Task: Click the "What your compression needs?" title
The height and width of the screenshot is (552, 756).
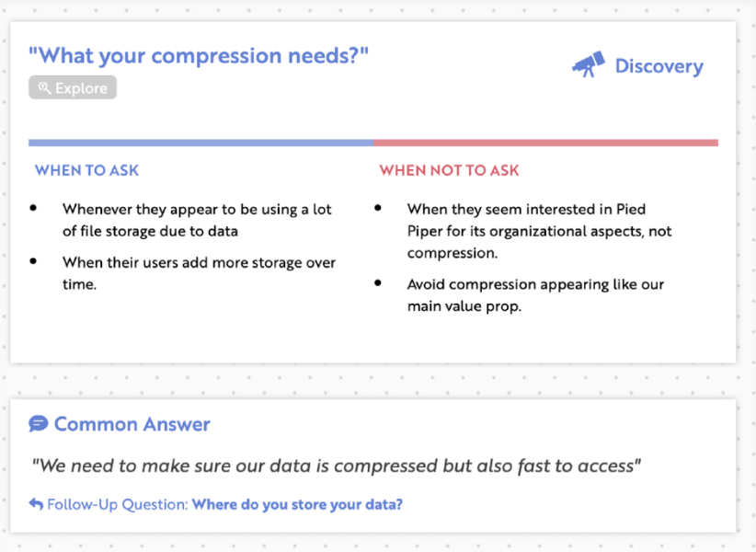Action: click(x=199, y=55)
